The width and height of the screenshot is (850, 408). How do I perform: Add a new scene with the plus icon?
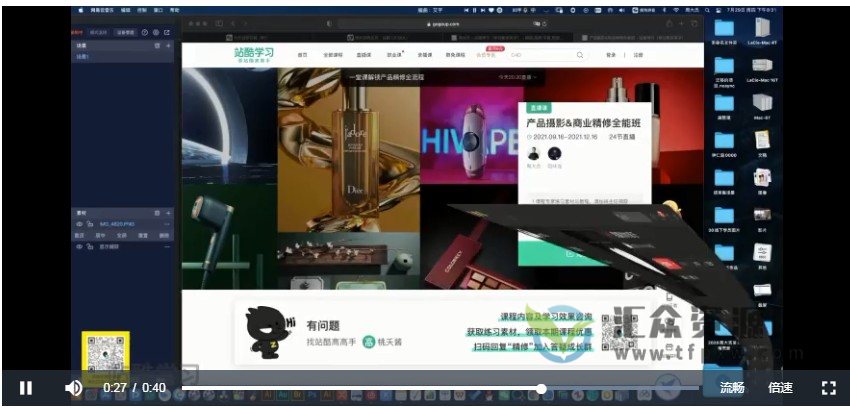[x=168, y=46]
